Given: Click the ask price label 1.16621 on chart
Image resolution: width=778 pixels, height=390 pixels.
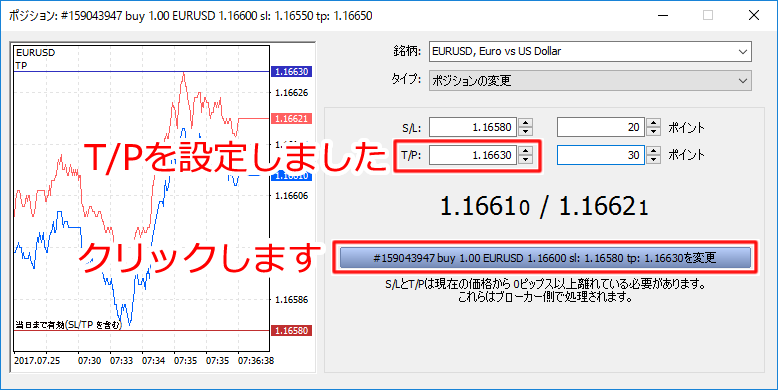Looking at the screenshot, I should pyautogui.click(x=291, y=119).
